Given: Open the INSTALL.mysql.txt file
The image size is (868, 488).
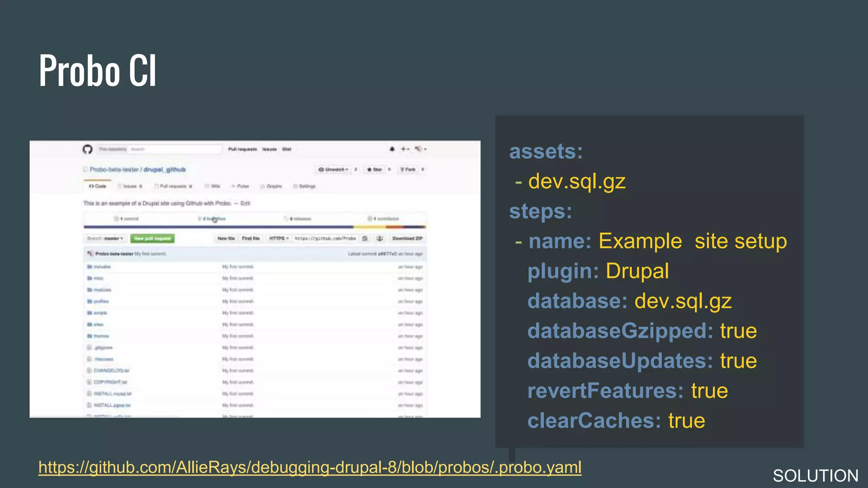Looking at the screenshot, I should tap(113, 394).
